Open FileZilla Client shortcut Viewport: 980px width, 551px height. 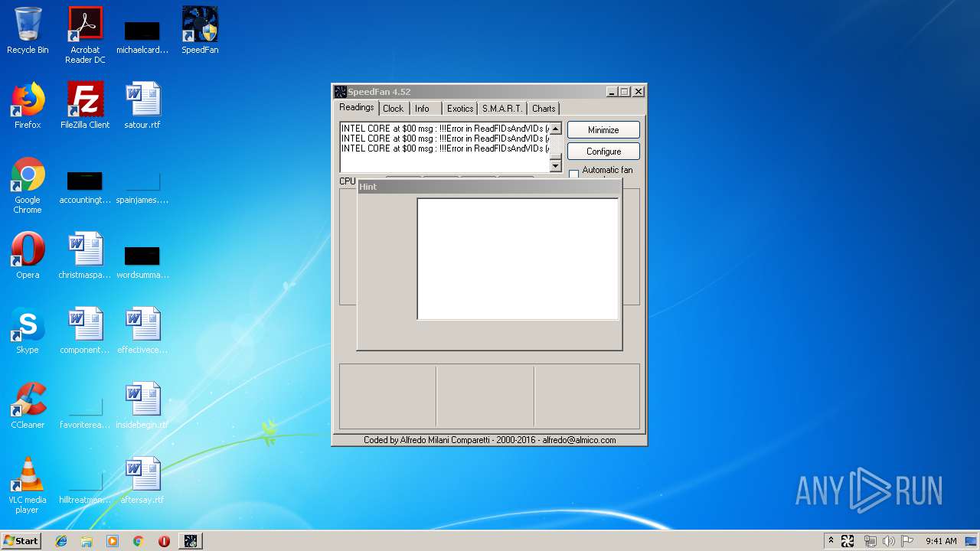(85, 106)
